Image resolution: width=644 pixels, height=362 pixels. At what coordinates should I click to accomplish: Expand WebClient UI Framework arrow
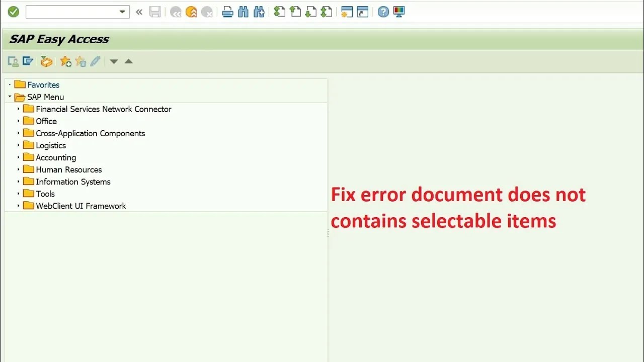[x=19, y=205]
